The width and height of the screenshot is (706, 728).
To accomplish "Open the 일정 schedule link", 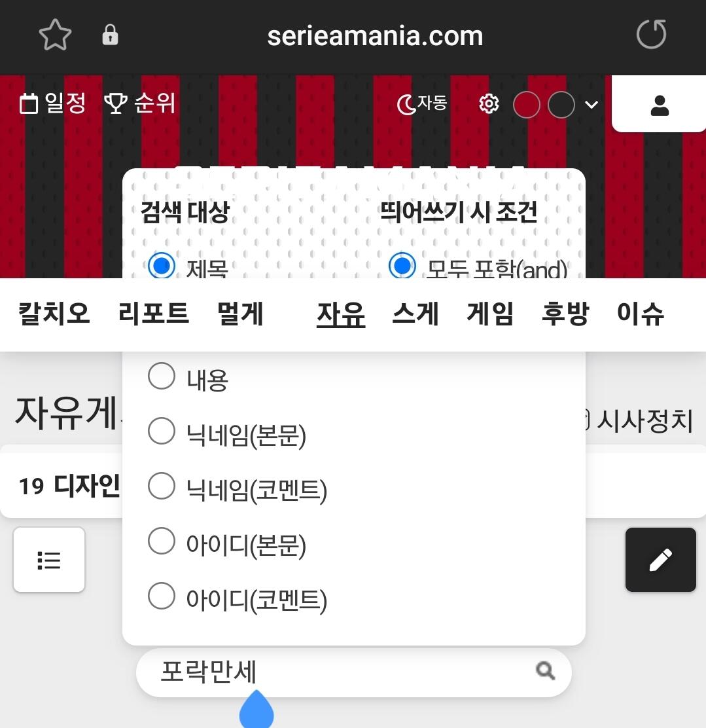I will (53, 103).
